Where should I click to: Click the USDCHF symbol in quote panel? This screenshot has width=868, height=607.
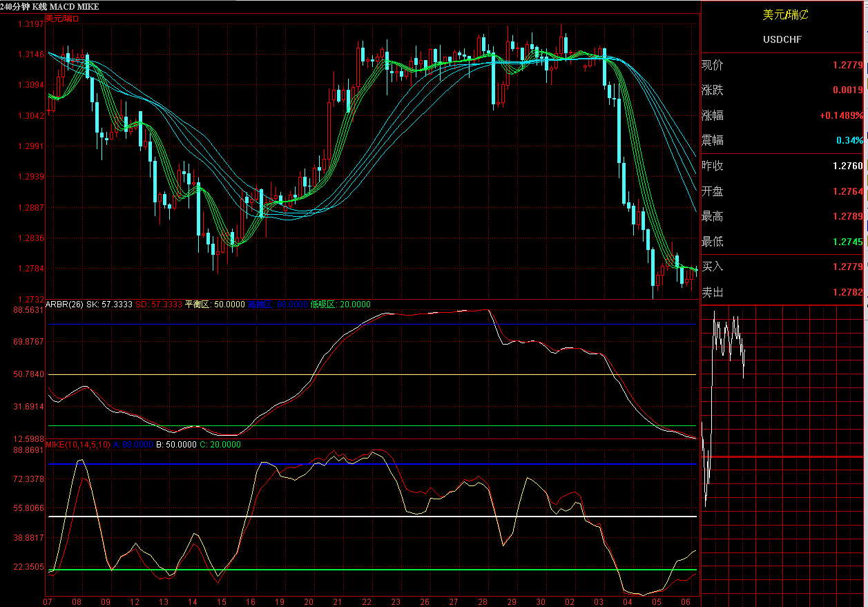click(x=782, y=39)
